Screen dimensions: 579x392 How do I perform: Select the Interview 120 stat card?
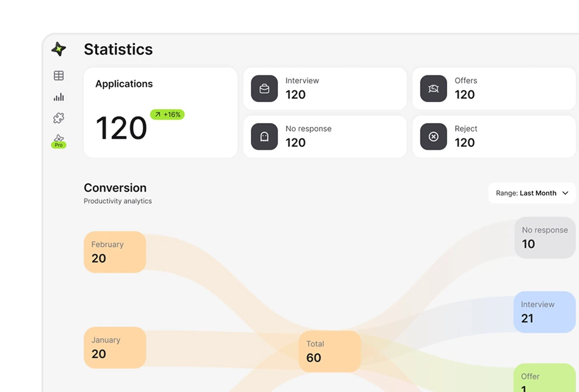point(325,89)
